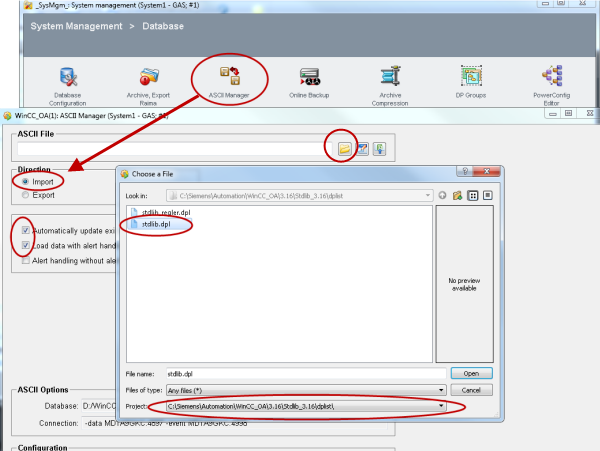The width and height of the screenshot is (600, 451).
Task: Toggle Load data with alert handling checkbox
Action: pos(26,245)
